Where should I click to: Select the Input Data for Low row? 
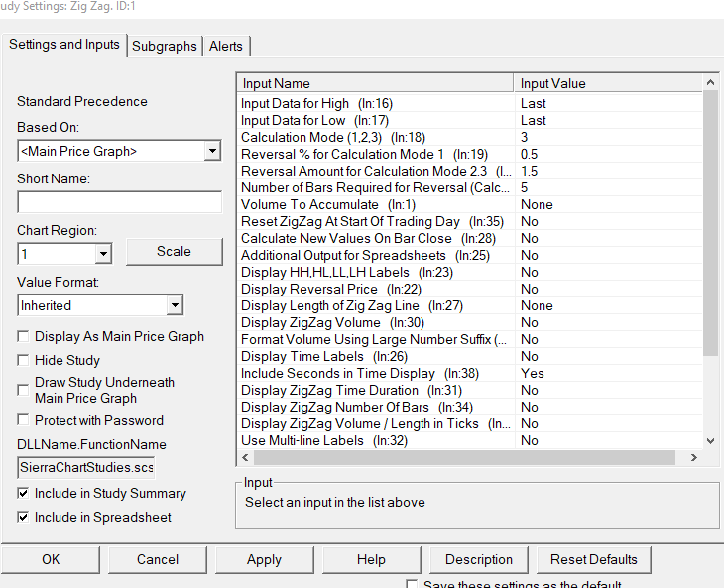(x=470, y=120)
